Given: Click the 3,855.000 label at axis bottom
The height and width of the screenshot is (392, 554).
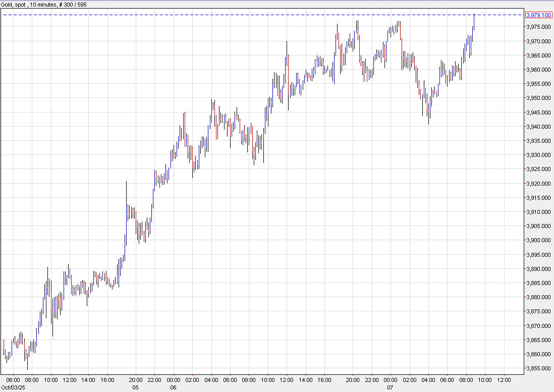Looking at the screenshot, I should 538,369.
